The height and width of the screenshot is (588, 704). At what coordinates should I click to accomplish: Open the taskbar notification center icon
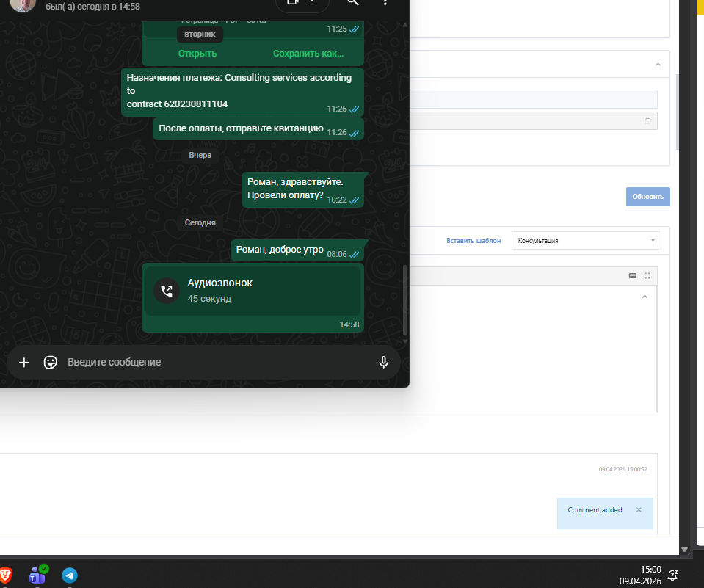coord(672,575)
